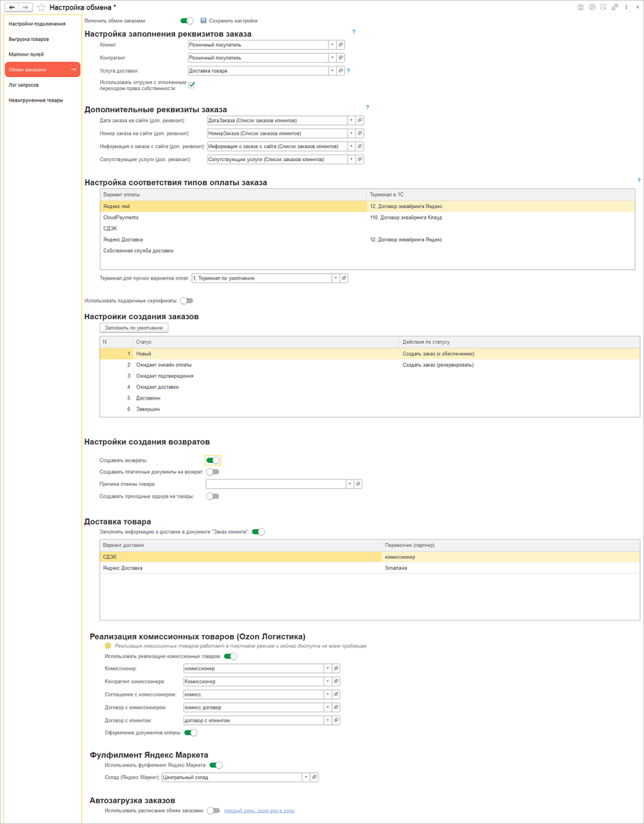This screenshot has height=824, width=644.
Task: Open help question mark near order requisites heading
Action: [353, 31]
